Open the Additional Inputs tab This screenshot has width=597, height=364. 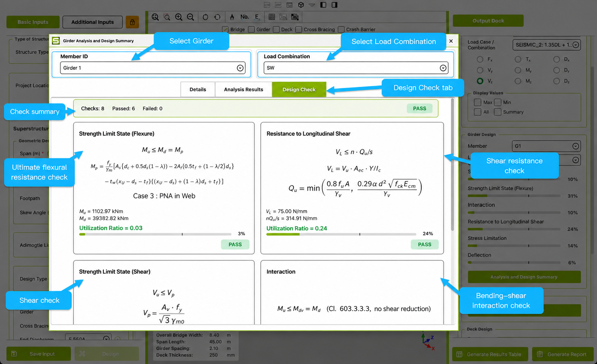tap(93, 22)
